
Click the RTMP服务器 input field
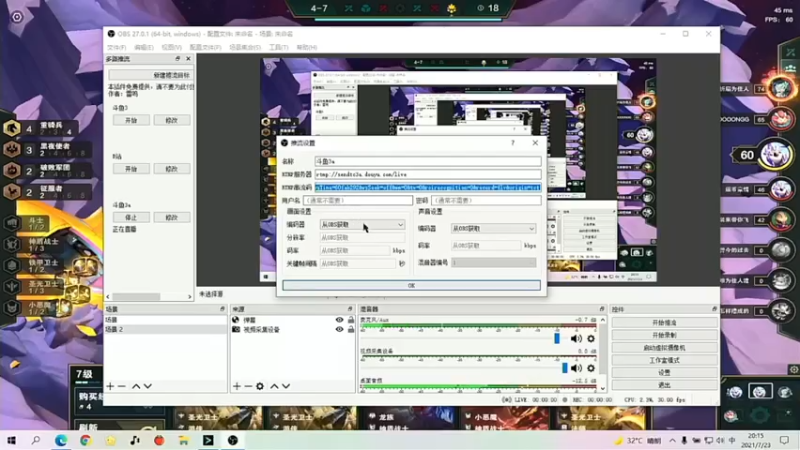coord(428,174)
